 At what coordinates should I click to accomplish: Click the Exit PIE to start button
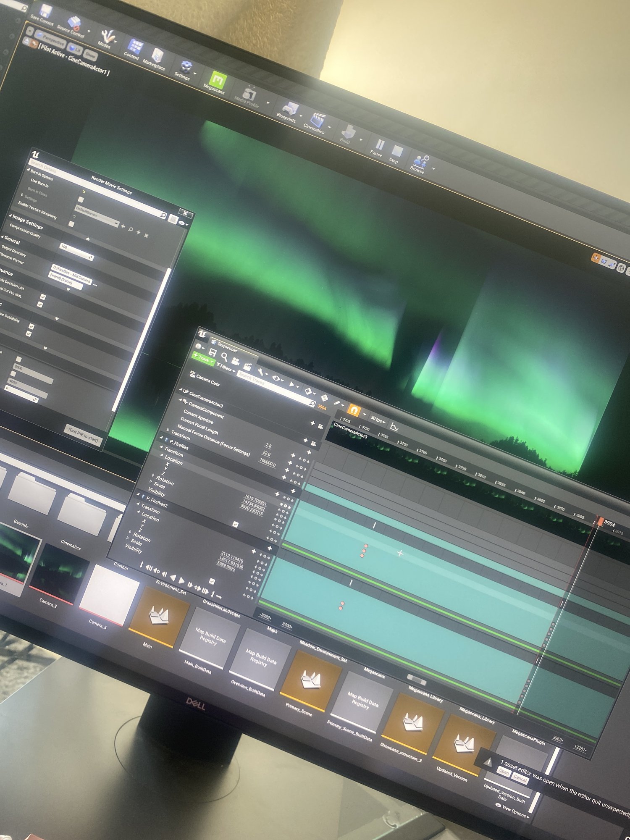(x=83, y=435)
